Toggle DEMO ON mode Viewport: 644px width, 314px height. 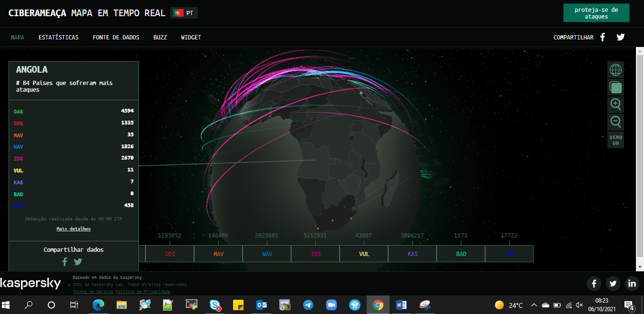click(615, 140)
